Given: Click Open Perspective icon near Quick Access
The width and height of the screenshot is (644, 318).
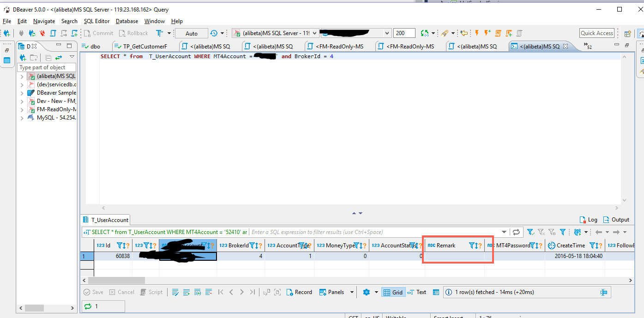Looking at the screenshot, I should (628, 33).
